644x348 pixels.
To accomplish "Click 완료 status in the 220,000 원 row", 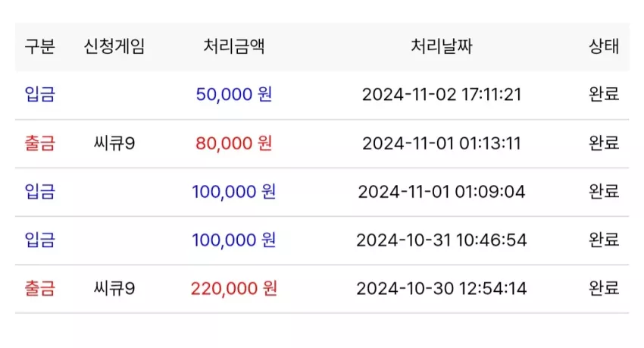I will tap(604, 288).
